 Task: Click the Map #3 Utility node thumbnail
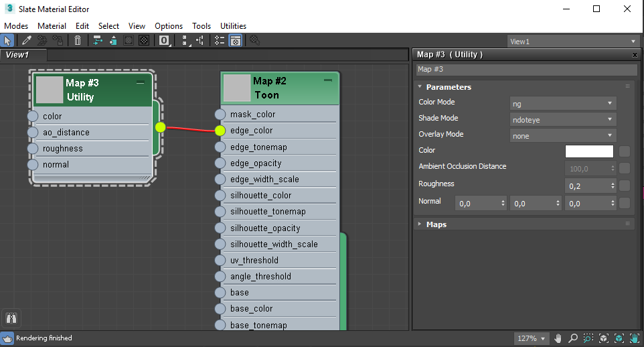pos(50,90)
